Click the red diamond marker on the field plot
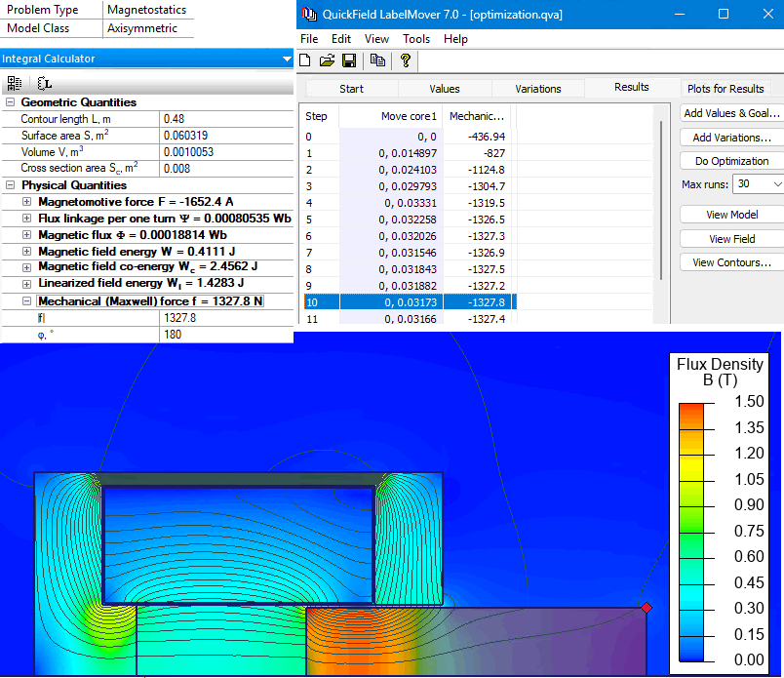 click(647, 608)
